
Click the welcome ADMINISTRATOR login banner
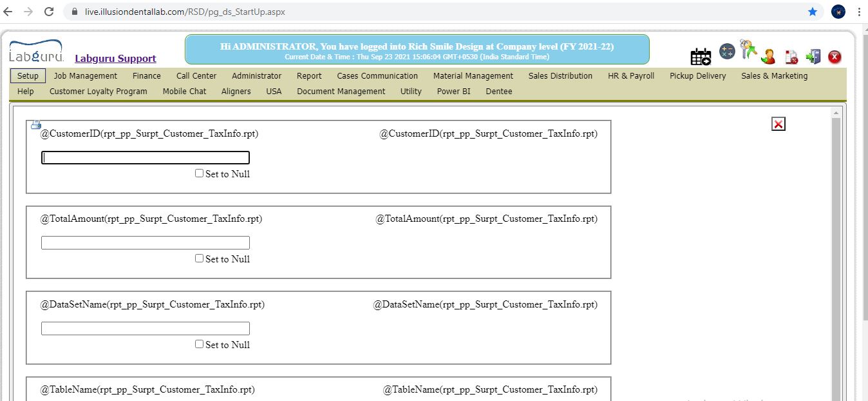click(x=417, y=50)
